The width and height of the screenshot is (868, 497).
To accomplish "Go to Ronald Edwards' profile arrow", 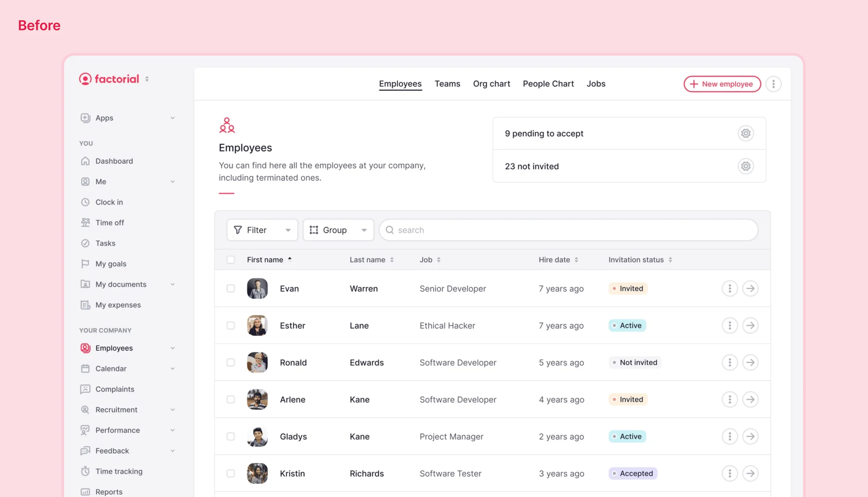I will (750, 362).
